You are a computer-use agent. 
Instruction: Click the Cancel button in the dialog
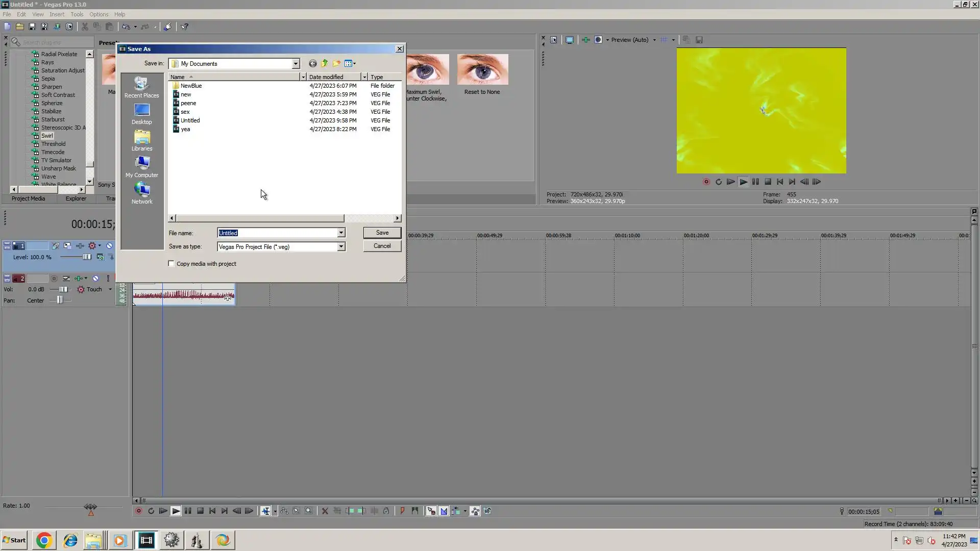pos(382,246)
